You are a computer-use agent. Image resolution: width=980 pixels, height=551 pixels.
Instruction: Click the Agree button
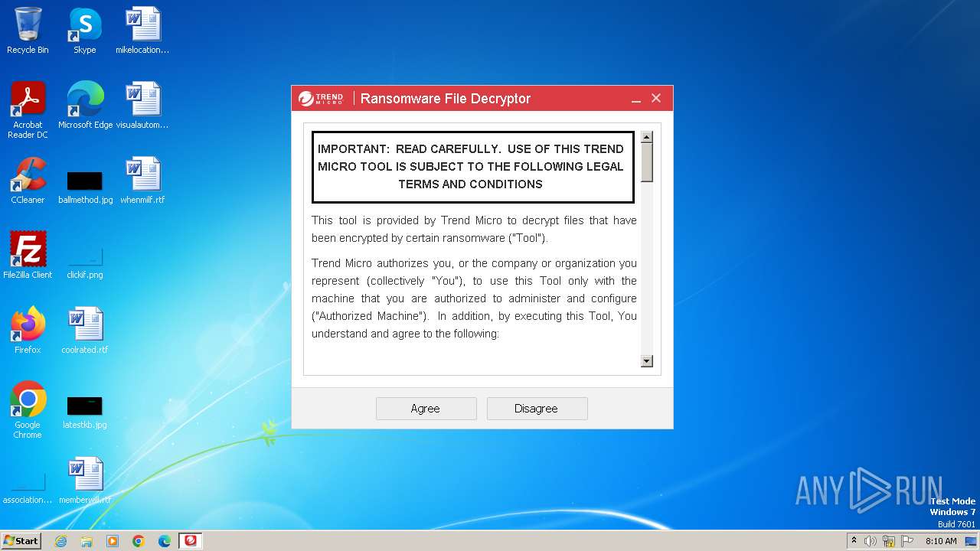[x=426, y=409]
